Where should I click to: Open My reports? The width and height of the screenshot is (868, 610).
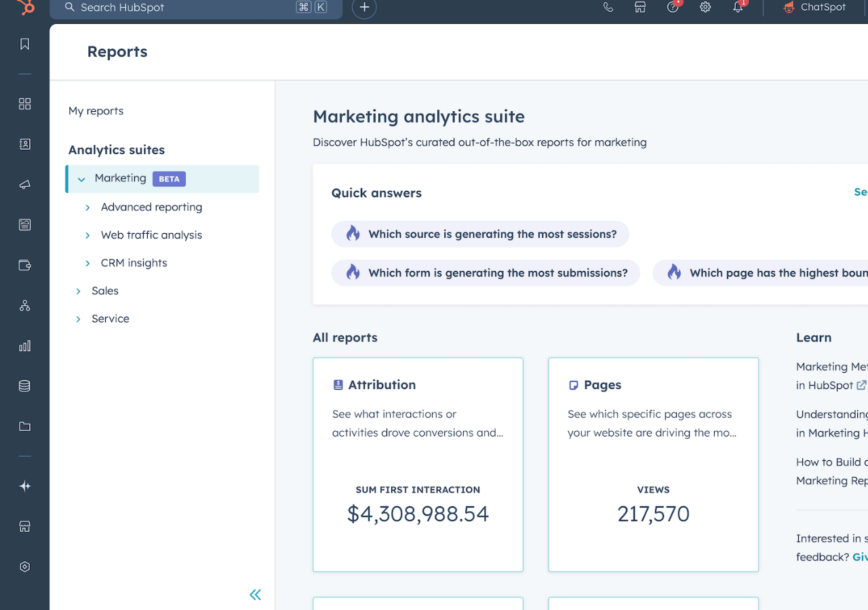[96, 111]
